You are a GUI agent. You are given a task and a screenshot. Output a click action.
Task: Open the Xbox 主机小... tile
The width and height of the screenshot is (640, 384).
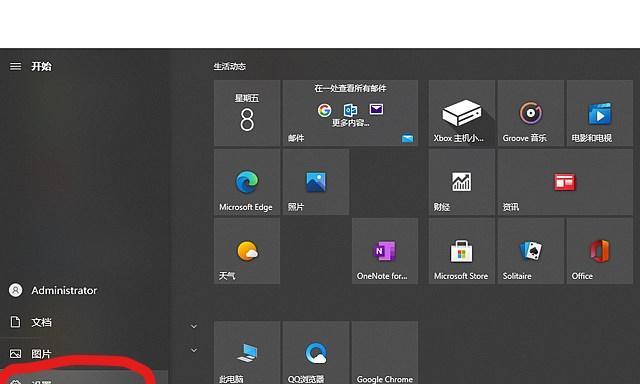click(x=462, y=113)
